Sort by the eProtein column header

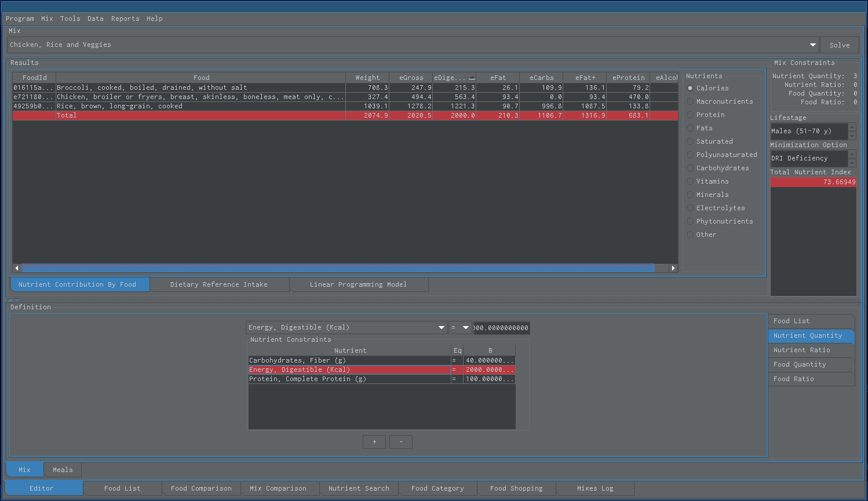coord(628,78)
